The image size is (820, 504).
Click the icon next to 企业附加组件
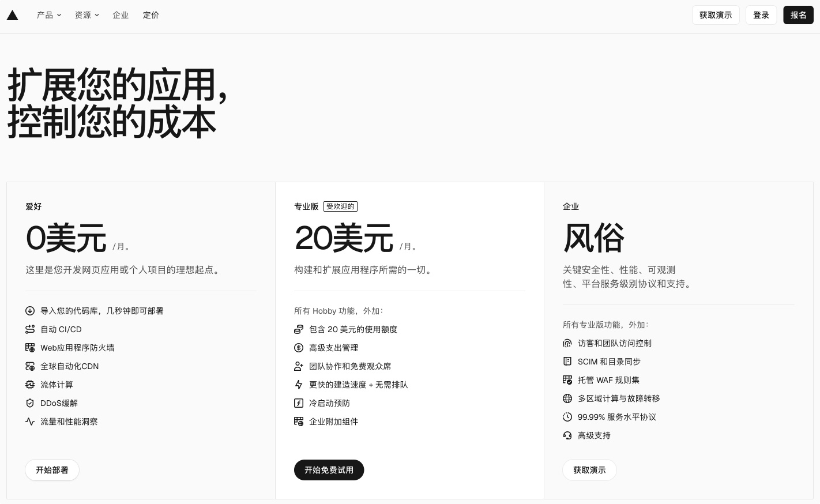[299, 422]
